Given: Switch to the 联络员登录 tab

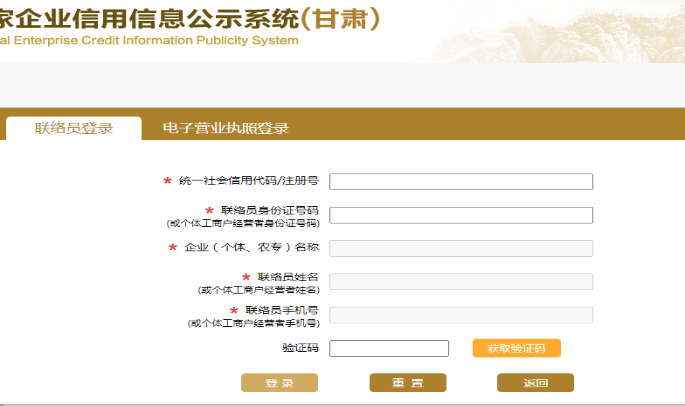Looking at the screenshot, I should (x=74, y=128).
